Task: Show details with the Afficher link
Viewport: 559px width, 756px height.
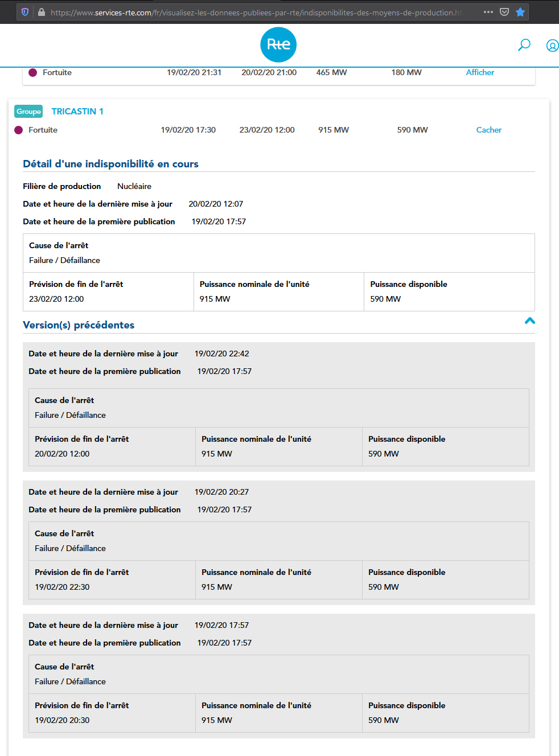Action: point(480,72)
